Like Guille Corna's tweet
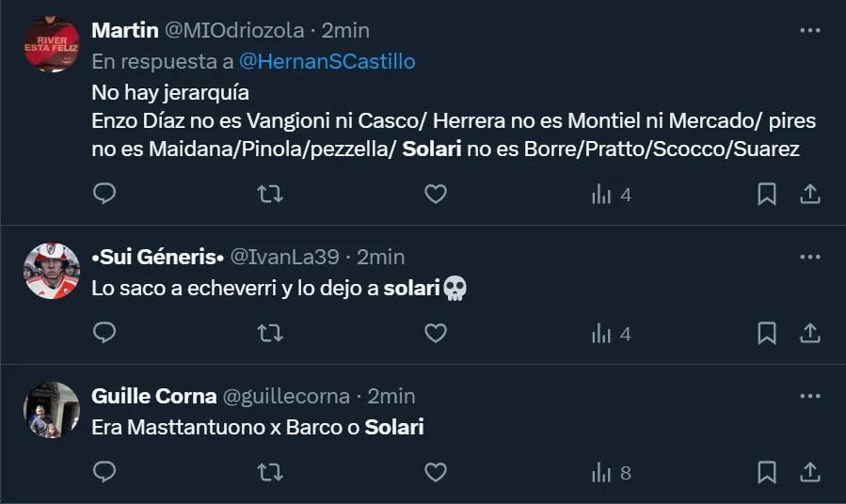846x504 pixels. coord(435,472)
